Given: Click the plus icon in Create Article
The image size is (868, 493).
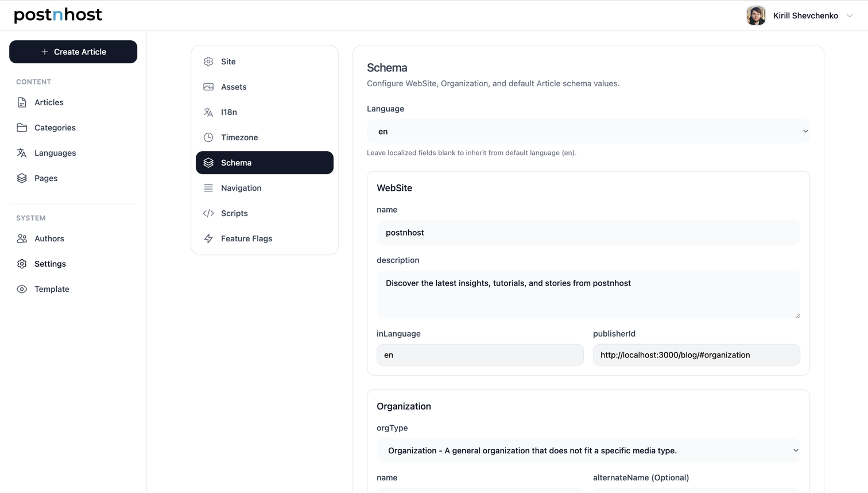Looking at the screenshot, I should pyautogui.click(x=45, y=52).
